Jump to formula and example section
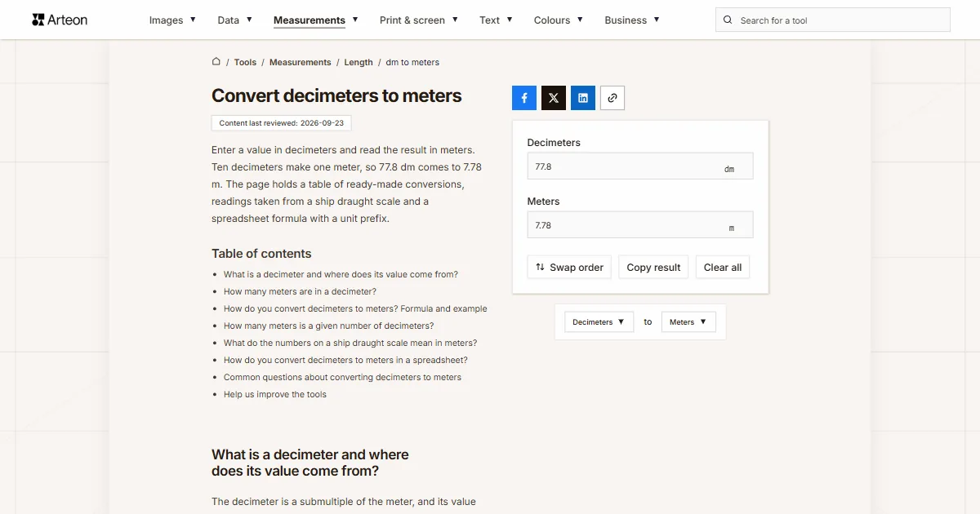The width and height of the screenshot is (980, 514). pos(355,308)
